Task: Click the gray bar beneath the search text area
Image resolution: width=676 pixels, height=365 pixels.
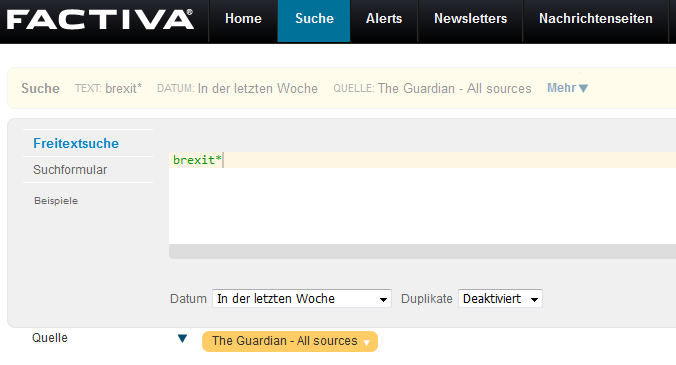Action: pyautogui.click(x=422, y=252)
